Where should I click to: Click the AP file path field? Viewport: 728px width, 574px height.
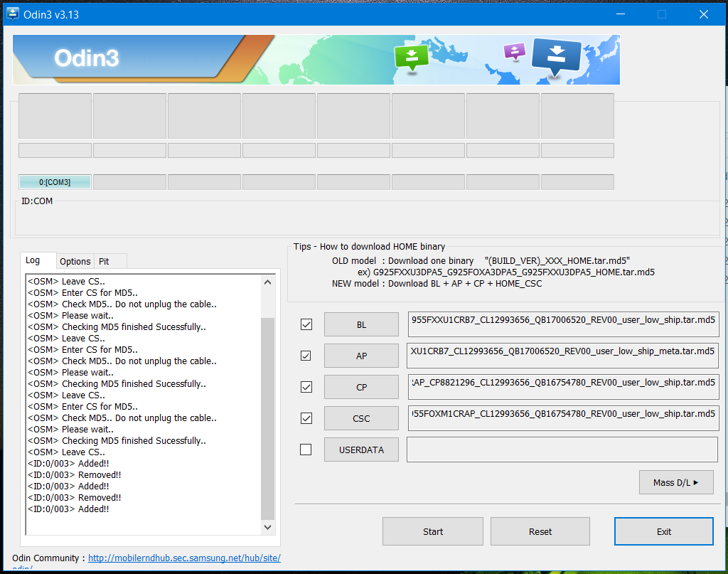coord(563,356)
